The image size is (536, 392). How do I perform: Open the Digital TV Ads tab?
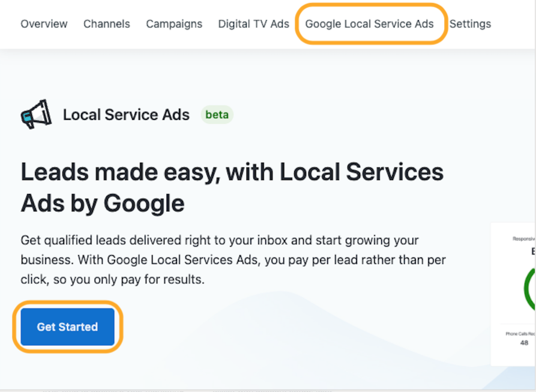[254, 24]
